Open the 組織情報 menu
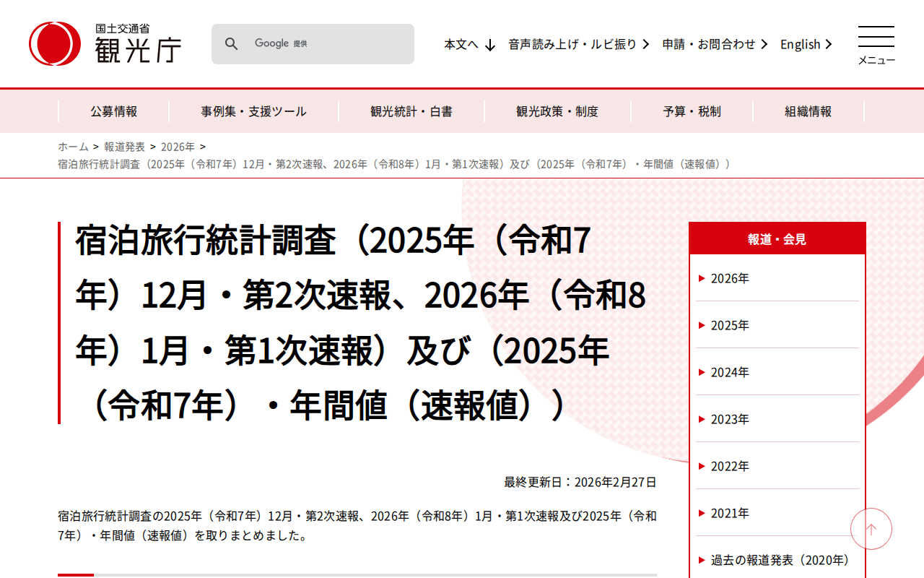 point(808,111)
